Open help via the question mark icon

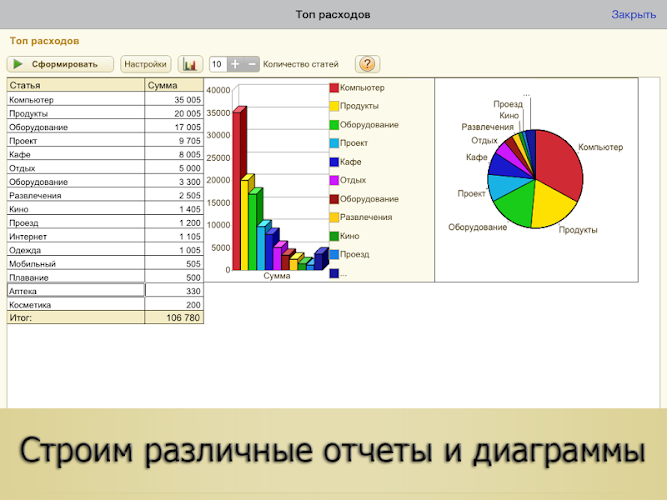pos(367,64)
